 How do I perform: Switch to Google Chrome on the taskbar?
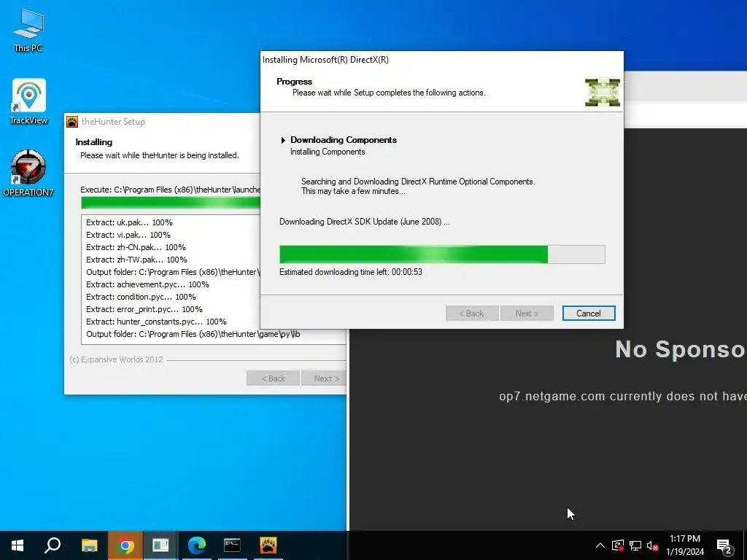[125, 545]
